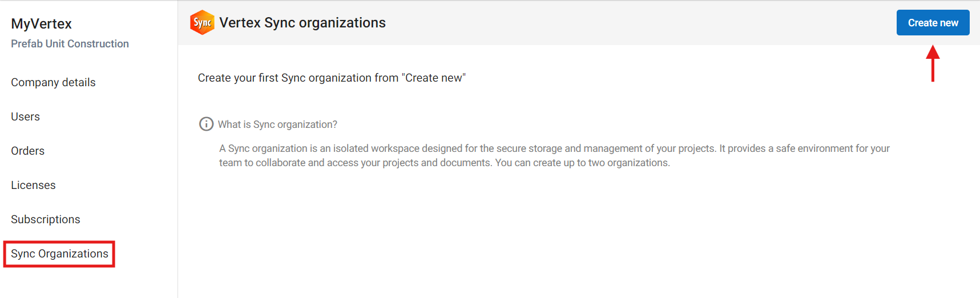Click the empty area below Sync Organizations
Image resolution: width=980 pixels, height=298 pixels.
[x=86, y=283]
